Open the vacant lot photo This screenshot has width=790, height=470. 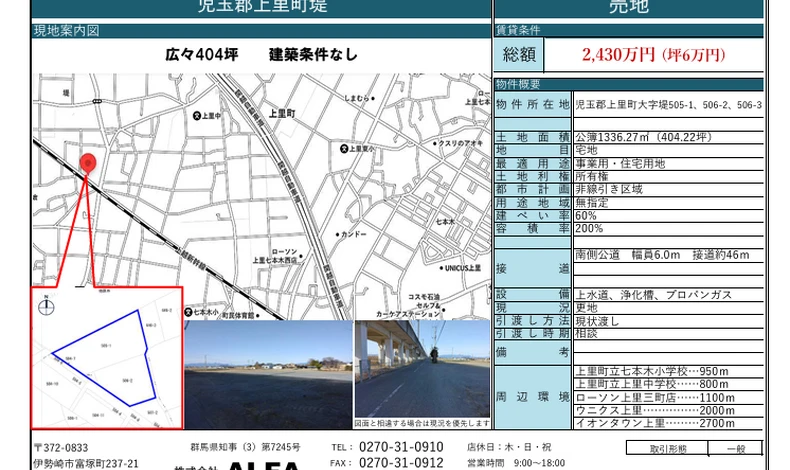269,374
